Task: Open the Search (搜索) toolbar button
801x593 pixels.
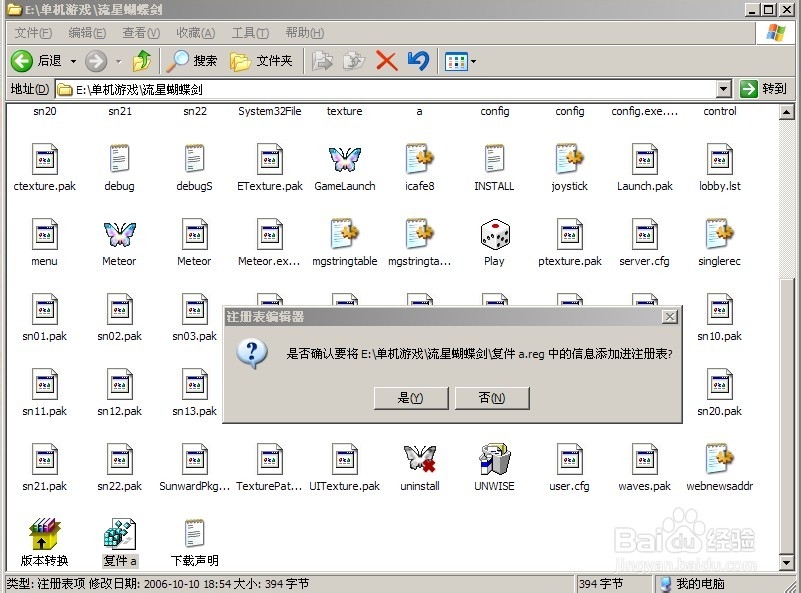Action: (193, 61)
